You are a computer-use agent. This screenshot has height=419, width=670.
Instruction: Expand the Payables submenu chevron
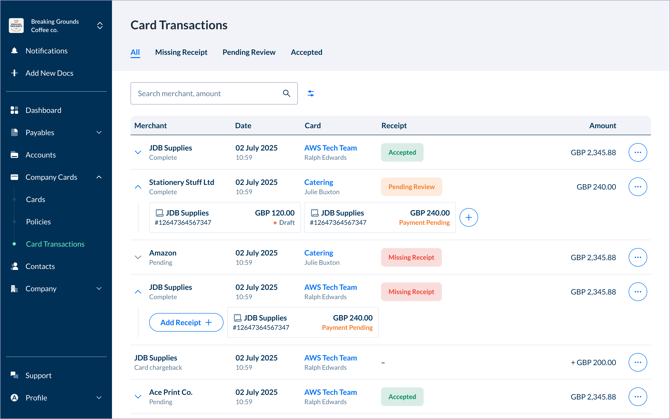[99, 132]
